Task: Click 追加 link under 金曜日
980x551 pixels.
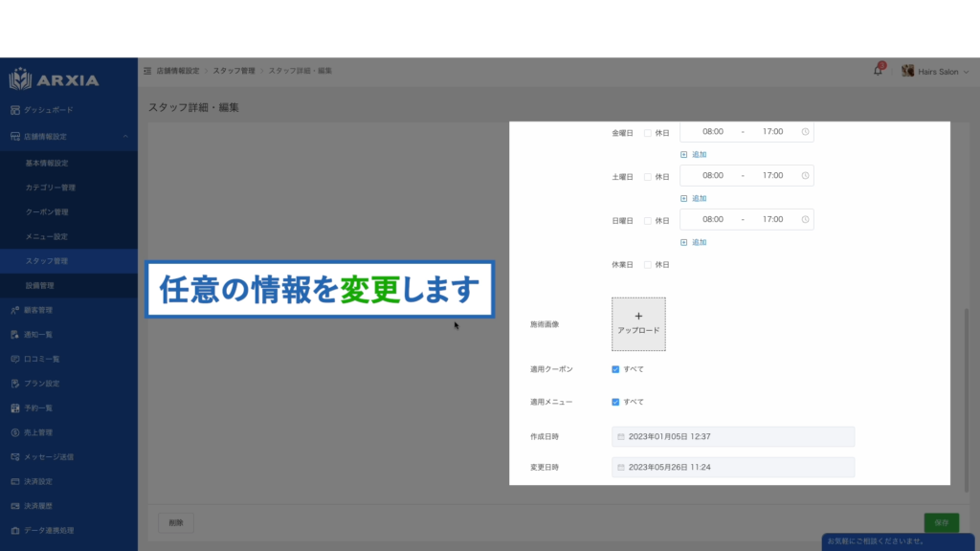Action: pyautogui.click(x=694, y=154)
